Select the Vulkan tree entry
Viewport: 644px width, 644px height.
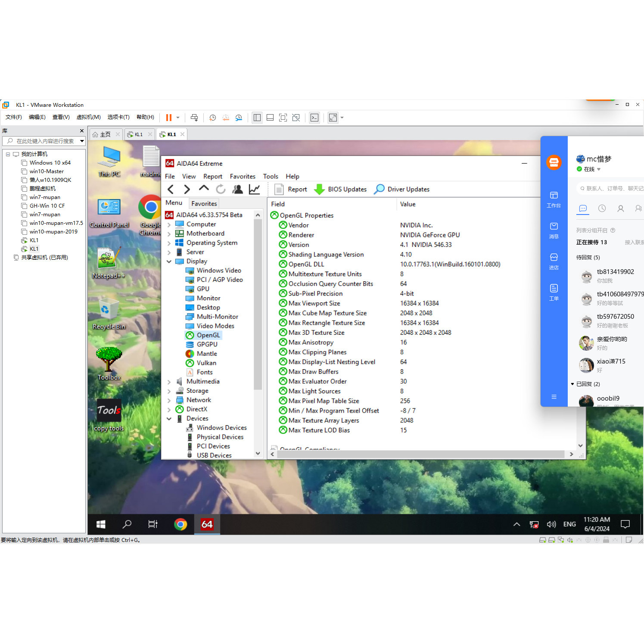coord(201,363)
